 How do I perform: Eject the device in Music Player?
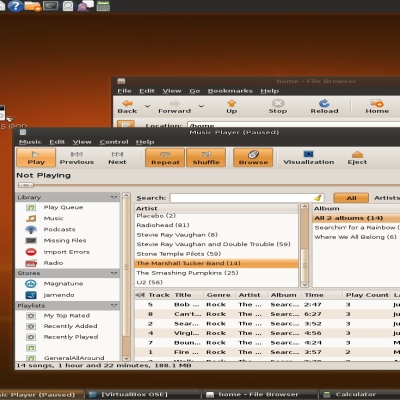click(357, 158)
